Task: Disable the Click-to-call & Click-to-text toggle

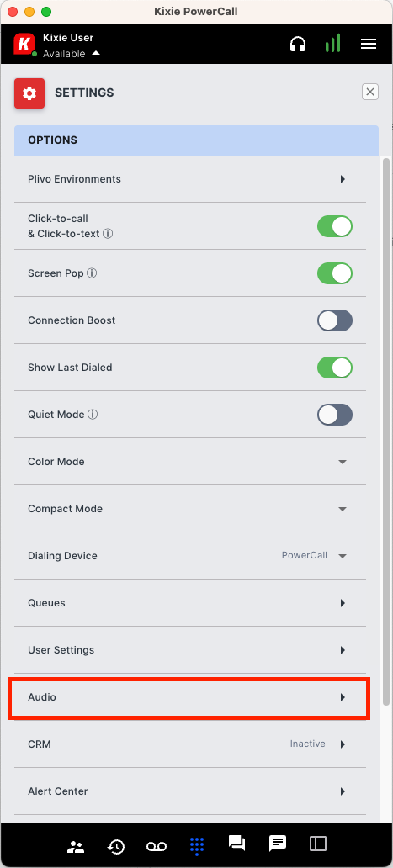Action: pyautogui.click(x=335, y=226)
